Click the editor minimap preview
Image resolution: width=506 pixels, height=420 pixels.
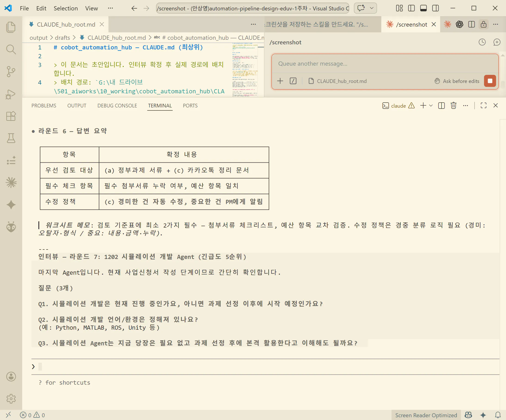tap(245, 70)
